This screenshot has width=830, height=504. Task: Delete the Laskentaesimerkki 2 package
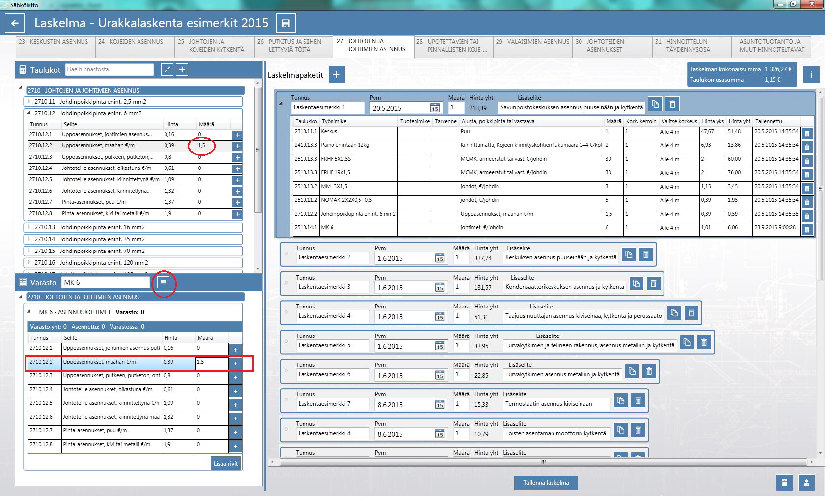coord(646,254)
